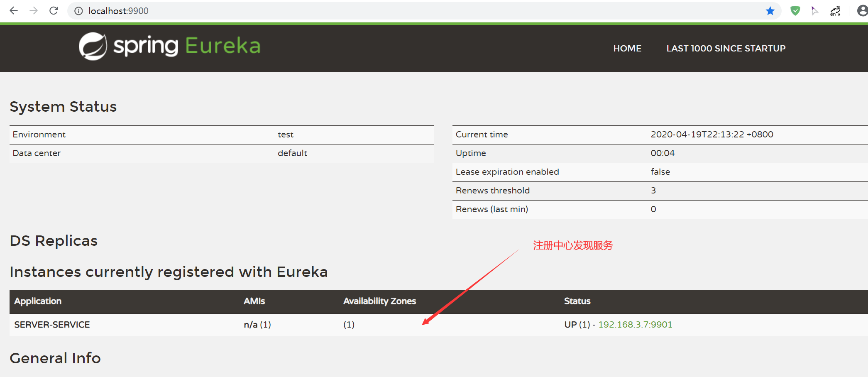Open the green shield extension

point(795,11)
